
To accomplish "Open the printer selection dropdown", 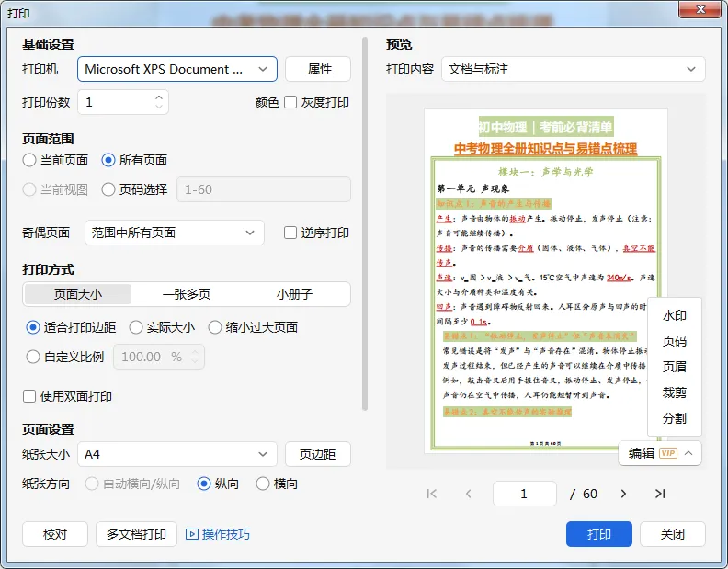I will (x=177, y=69).
